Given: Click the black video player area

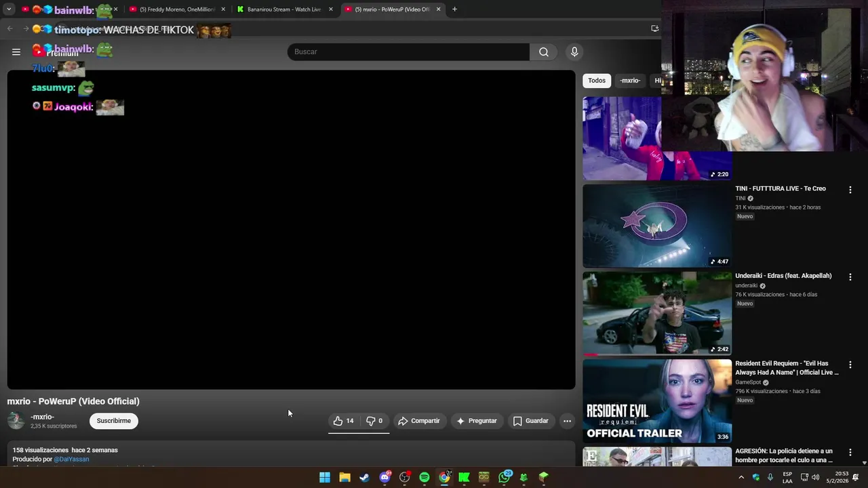Looking at the screenshot, I should point(291,230).
